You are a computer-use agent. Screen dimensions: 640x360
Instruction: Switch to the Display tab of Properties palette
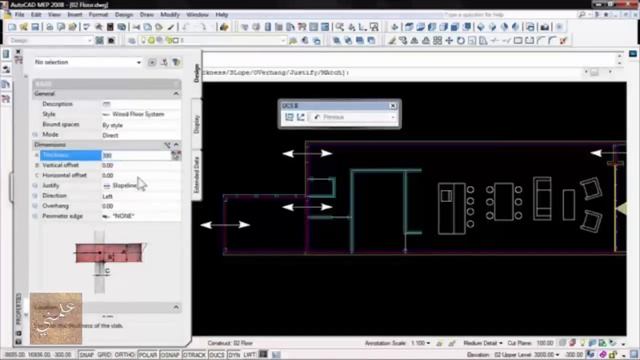tap(196, 124)
